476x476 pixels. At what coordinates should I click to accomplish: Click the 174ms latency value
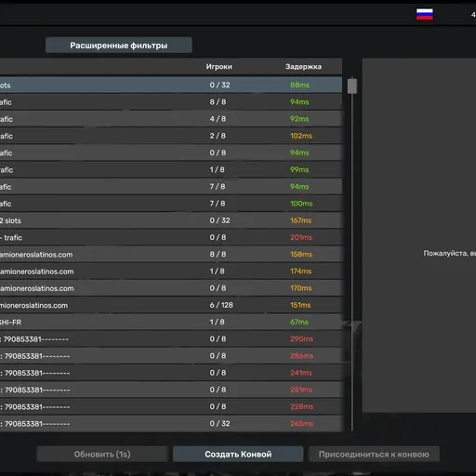[300, 271]
